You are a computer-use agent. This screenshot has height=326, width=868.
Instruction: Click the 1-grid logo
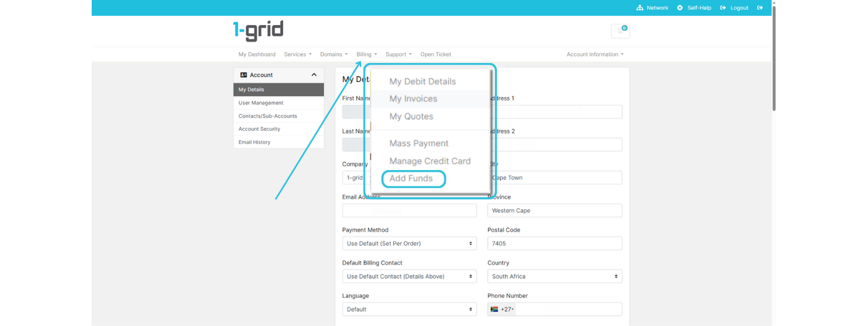click(258, 31)
